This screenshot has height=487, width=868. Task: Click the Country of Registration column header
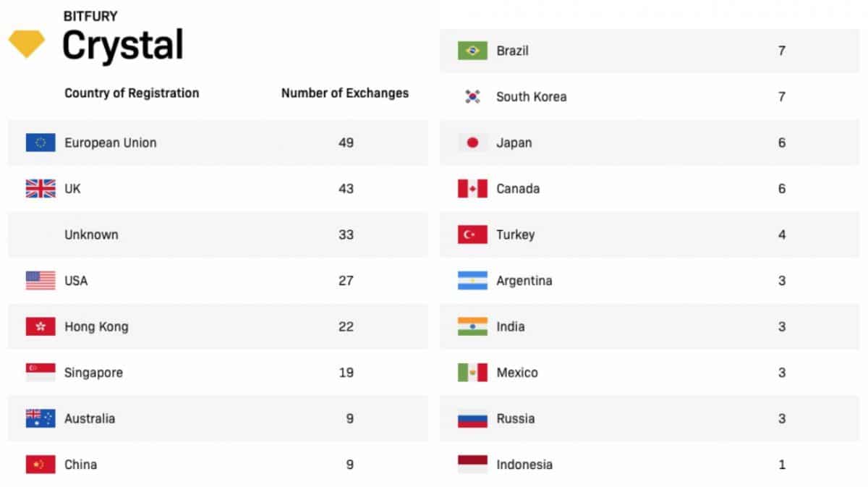[132, 93]
